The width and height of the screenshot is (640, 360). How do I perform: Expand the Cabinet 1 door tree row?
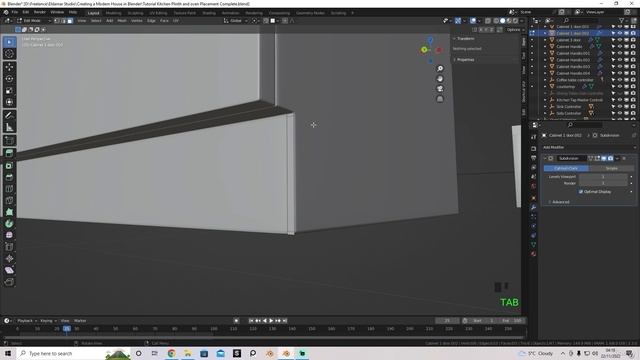coord(545,40)
